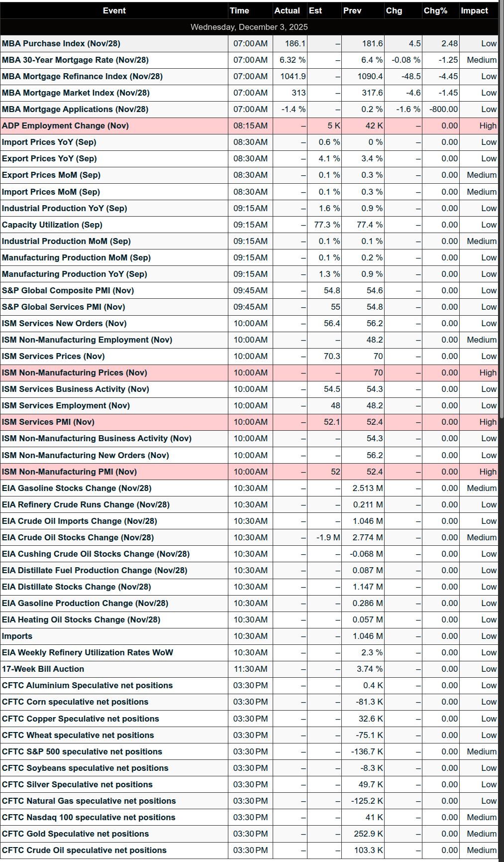Click the Chg% column header

[x=435, y=10]
